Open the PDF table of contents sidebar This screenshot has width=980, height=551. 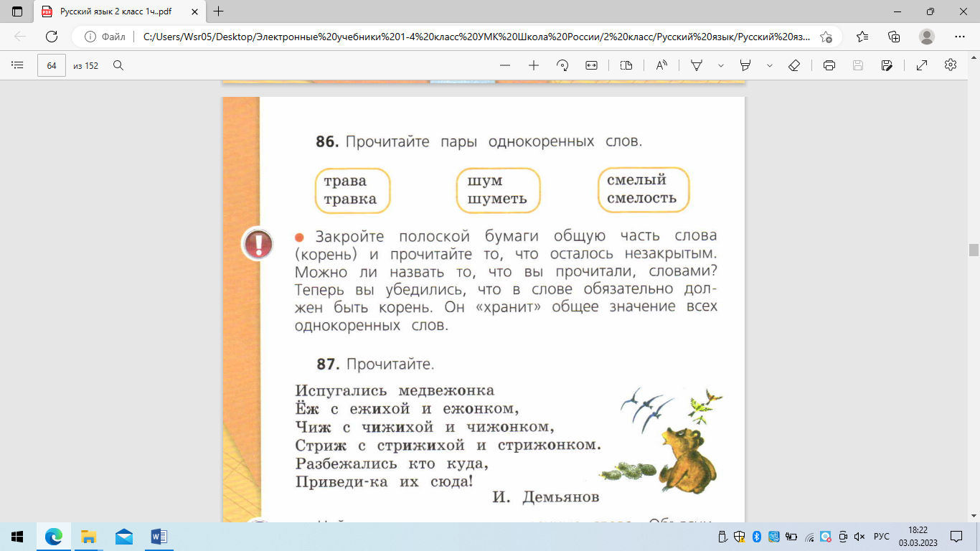point(18,65)
